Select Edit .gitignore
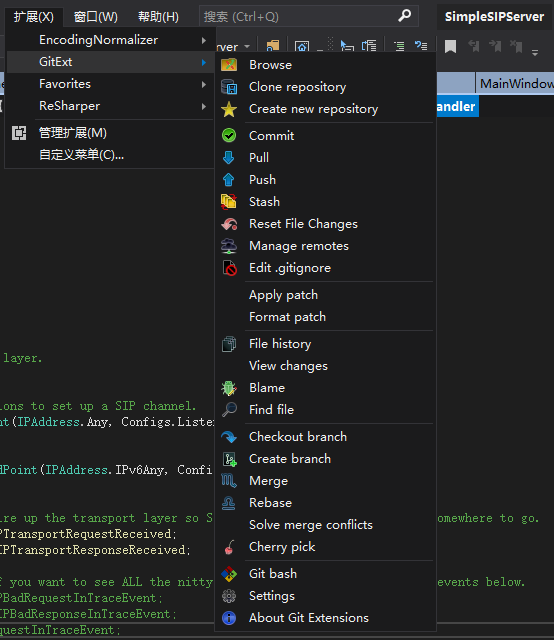The width and height of the screenshot is (554, 640). coord(325,268)
